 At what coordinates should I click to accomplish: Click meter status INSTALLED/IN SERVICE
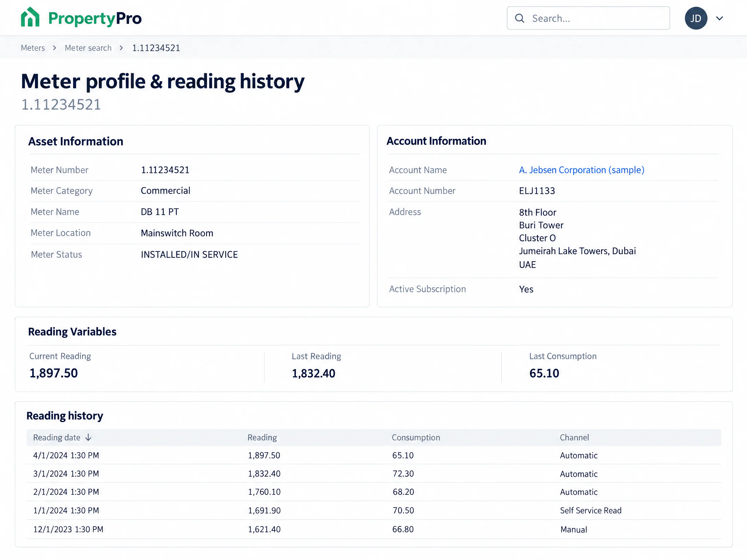tap(189, 254)
